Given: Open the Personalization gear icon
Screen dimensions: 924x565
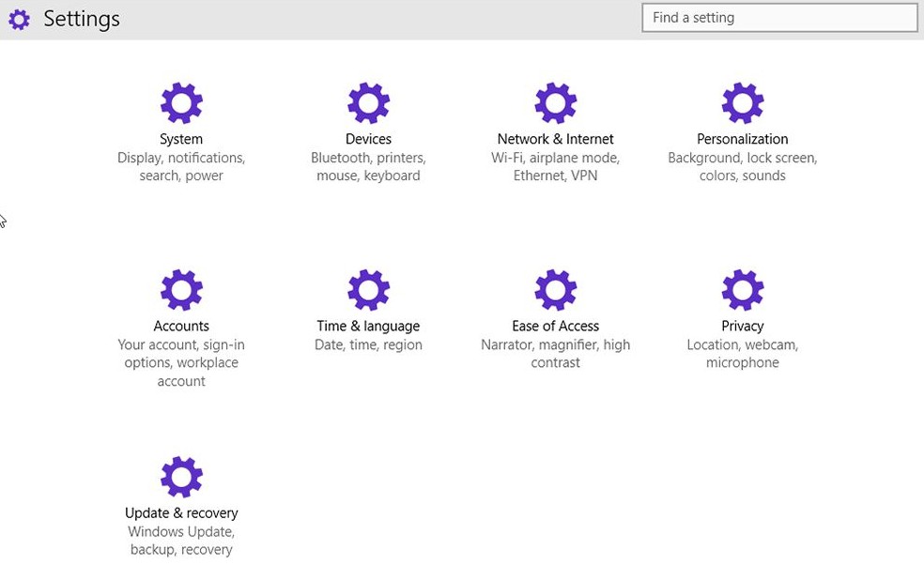Looking at the screenshot, I should pyautogui.click(x=743, y=103).
